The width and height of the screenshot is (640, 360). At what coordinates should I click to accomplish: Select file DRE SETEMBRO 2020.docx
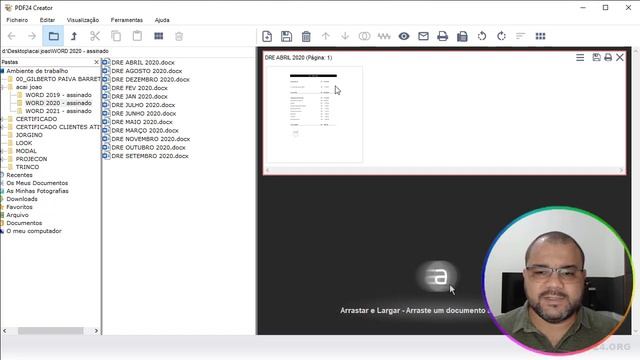[x=150, y=156]
